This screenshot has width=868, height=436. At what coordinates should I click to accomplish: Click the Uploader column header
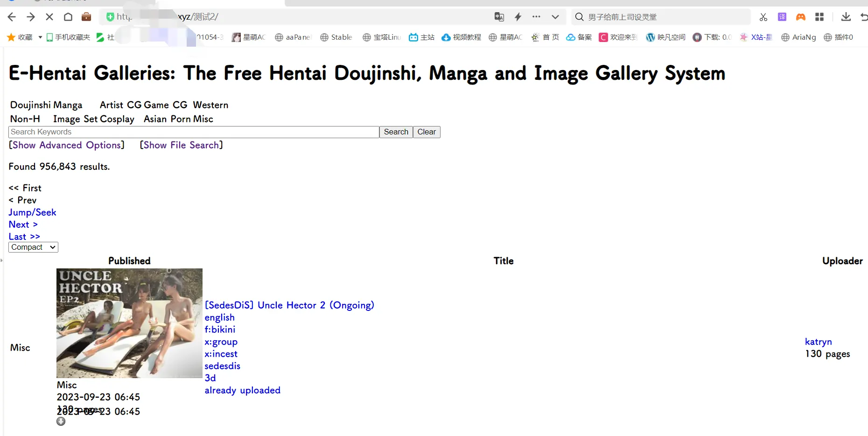[842, 261]
